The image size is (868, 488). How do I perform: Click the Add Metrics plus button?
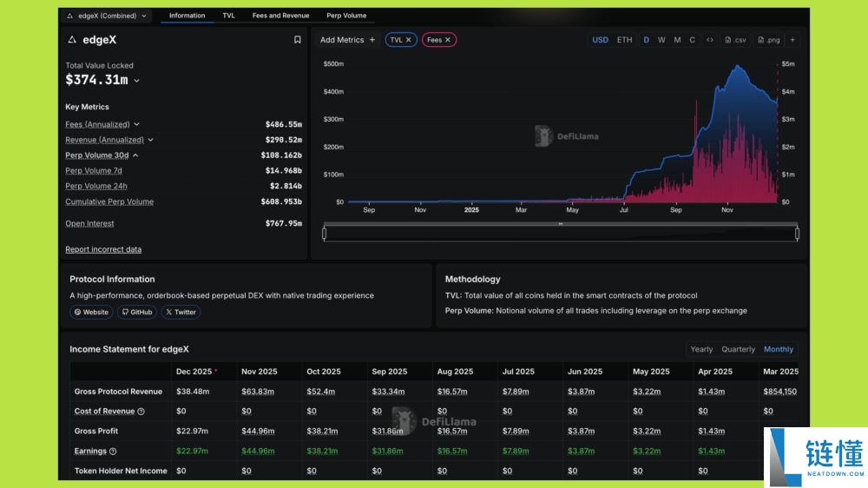pos(372,40)
